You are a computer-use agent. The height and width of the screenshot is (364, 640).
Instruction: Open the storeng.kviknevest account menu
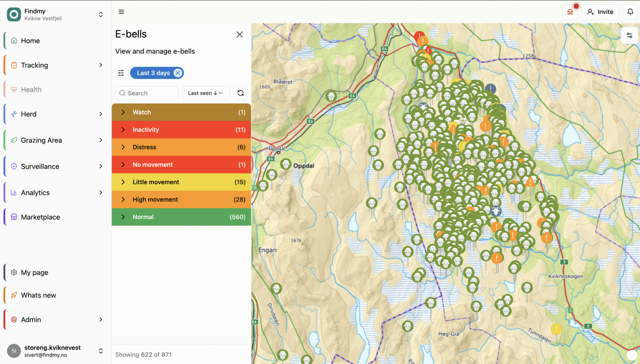[55, 351]
